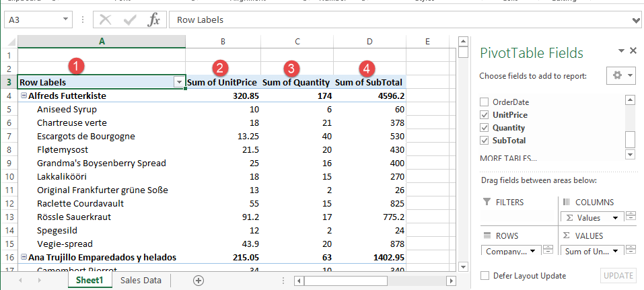Image resolution: width=644 pixels, height=290 pixels.
Task: Click the Cancel X icon in formula bar
Action: [106, 20]
